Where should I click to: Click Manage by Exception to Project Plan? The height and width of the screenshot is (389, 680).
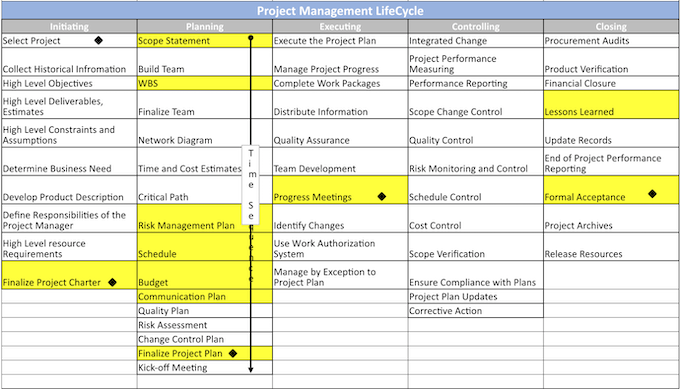click(x=340, y=275)
